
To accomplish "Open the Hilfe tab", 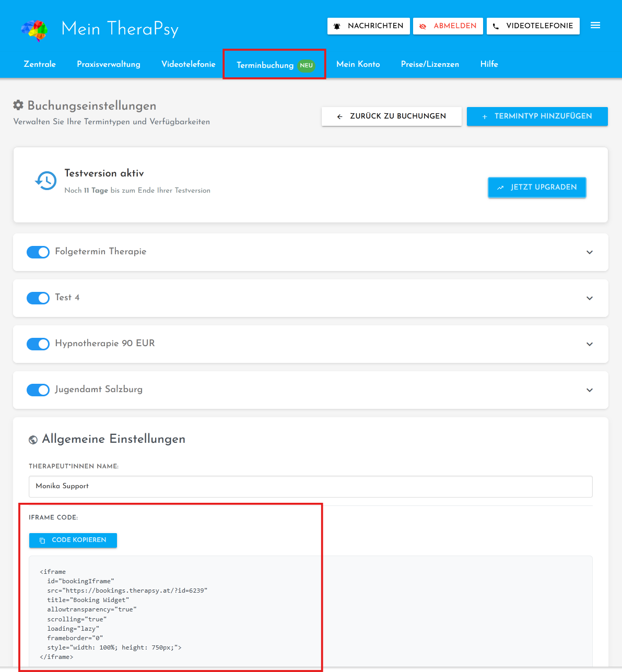I will 489,64.
